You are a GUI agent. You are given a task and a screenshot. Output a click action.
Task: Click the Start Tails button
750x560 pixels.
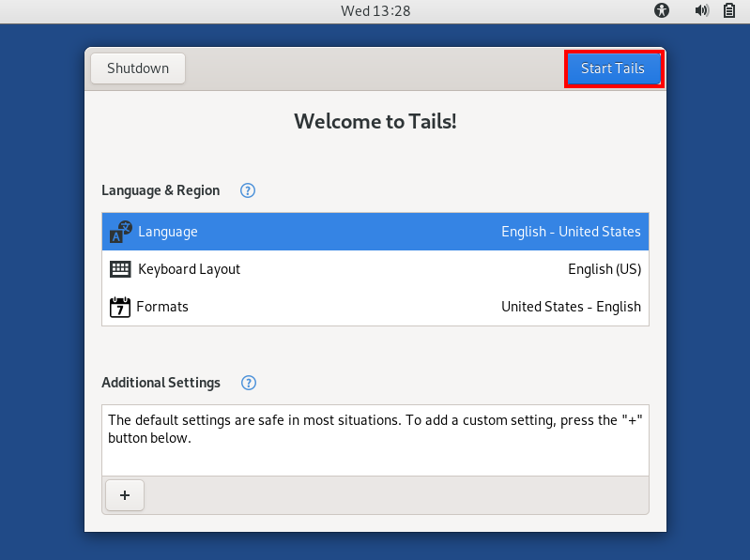[613, 68]
